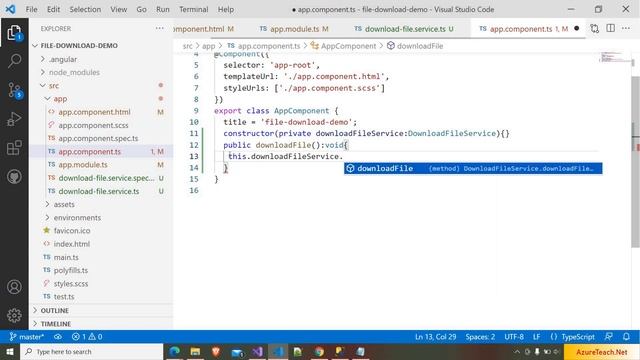640x360 pixels.
Task: Change indentation via Spaces: 2
Action: [x=480, y=337]
